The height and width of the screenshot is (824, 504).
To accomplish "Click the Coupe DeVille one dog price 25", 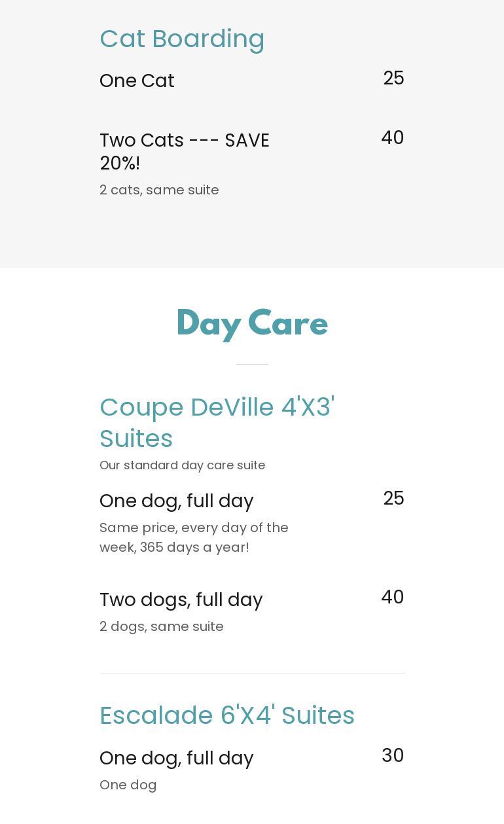I will pyautogui.click(x=393, y=498).
